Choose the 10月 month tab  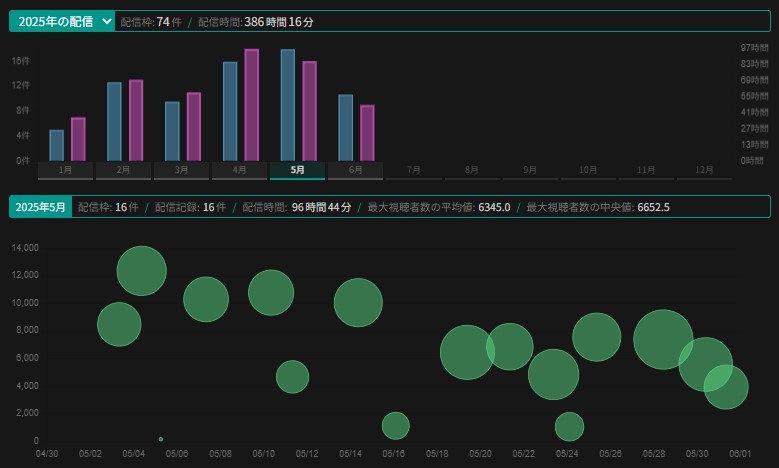click(588, 170)
